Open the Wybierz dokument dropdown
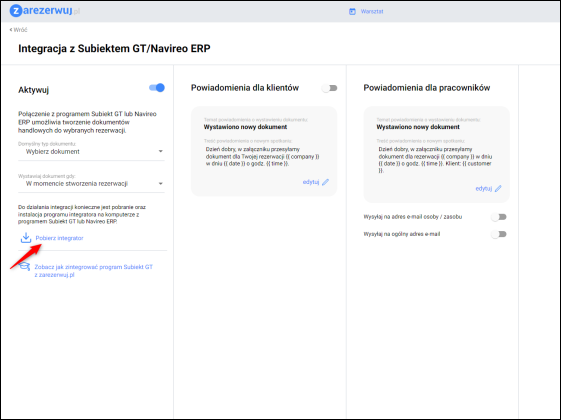This screenshot has height=420, width=561. tap(91, 152)
